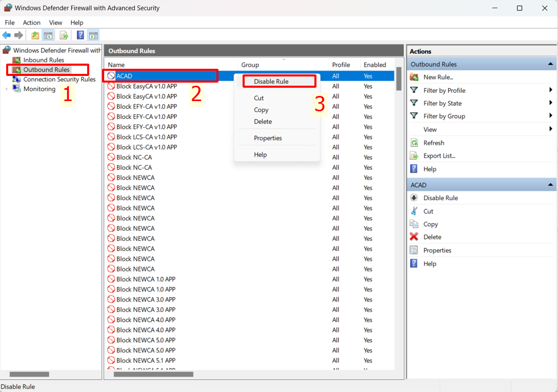Click the Filter by State funnel icon
This screenshot has height=392, width=558.
coord(414,103)
